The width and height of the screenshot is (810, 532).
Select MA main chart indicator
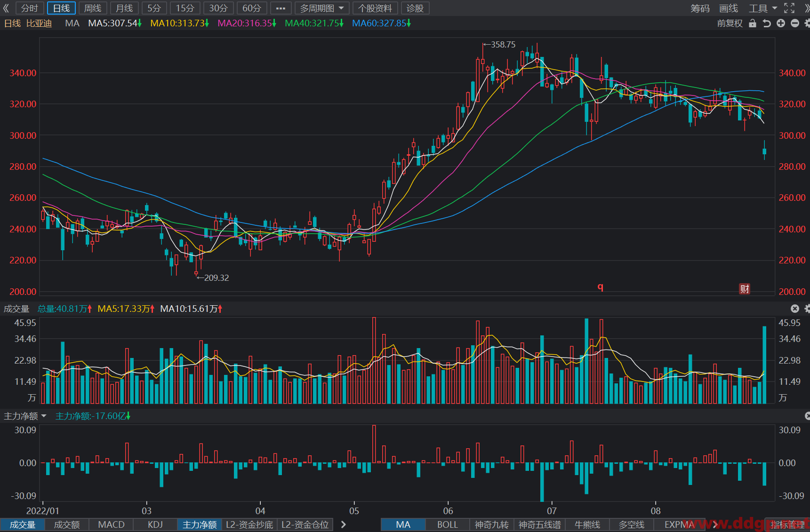403,524
